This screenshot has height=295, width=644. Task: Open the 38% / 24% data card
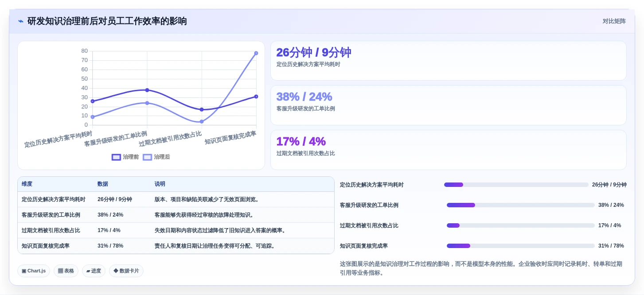[x=449, y=105]
